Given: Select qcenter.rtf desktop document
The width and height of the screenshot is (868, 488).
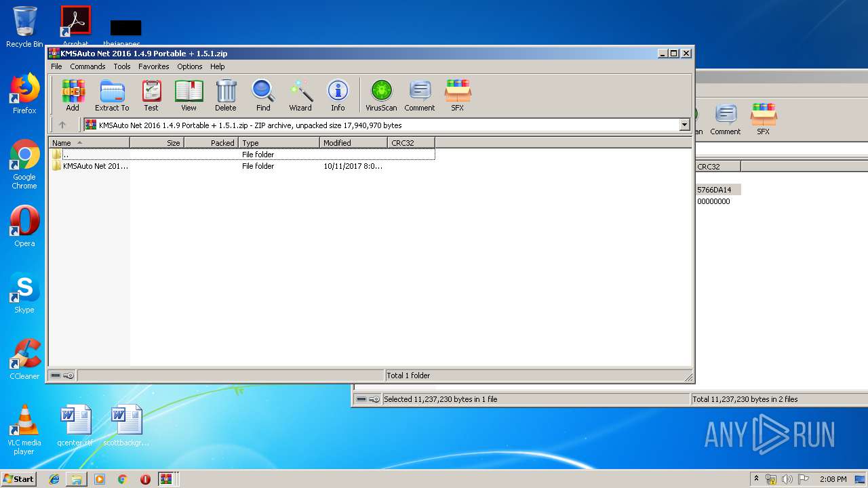Looking at the screenshot, I should [75, 426].
